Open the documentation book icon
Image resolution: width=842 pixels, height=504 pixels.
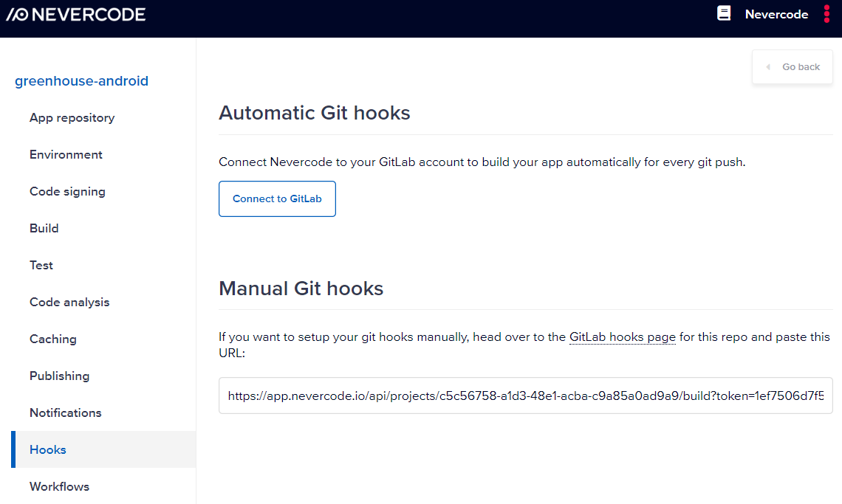point(724,13)
